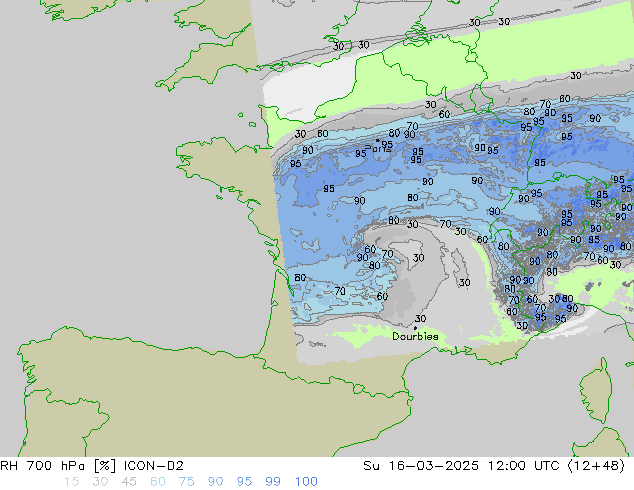Image resolution: width=634 pixels, height=490 pixels.
Task: Click the forecast run text '(12+48)'
Action: pyautogui.click(x=596, y=466)
